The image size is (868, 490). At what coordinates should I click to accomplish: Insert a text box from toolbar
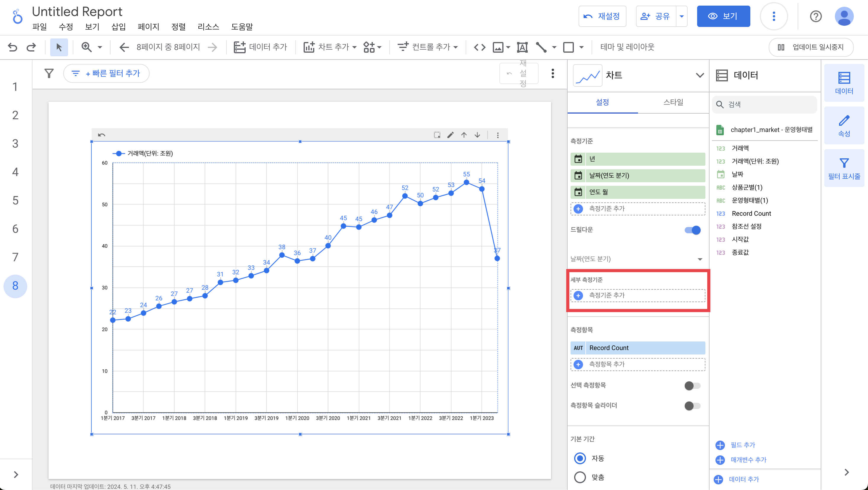coord(522,47)
